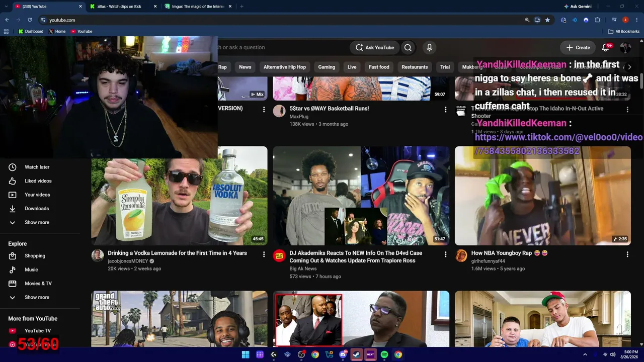
Task: Open girlhefunnyaf44 channel avatar
Action: tap(461, 256)
